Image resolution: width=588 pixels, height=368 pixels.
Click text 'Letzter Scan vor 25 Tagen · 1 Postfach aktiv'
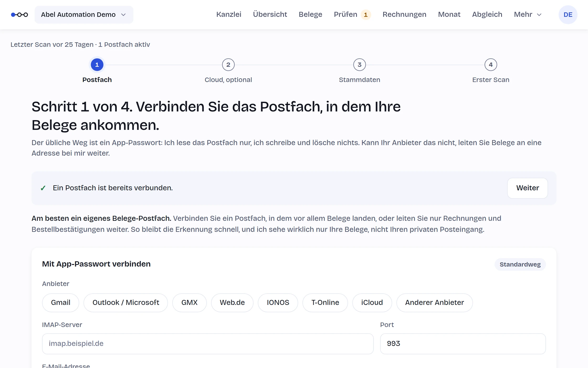coord(80,44)
